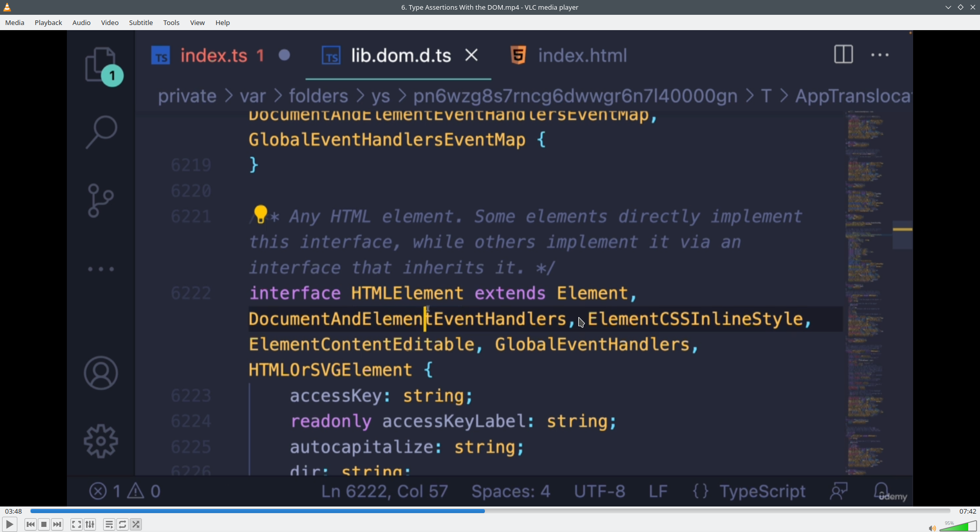
Task: Open the Media menu
Action: click(x=15, y=22)
